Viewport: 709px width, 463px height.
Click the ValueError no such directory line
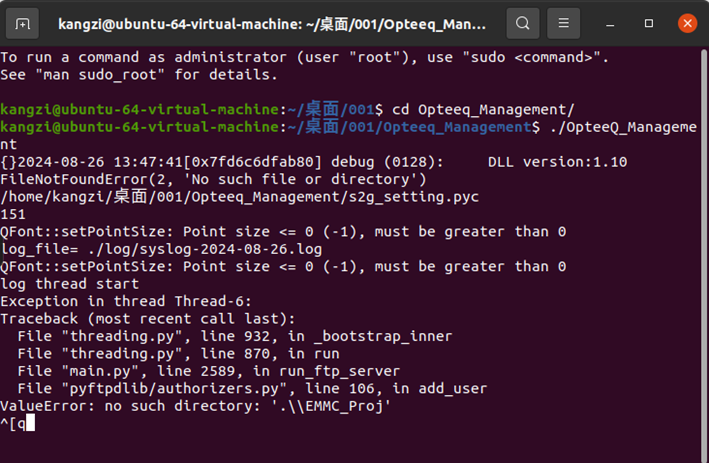pos(194,406)
